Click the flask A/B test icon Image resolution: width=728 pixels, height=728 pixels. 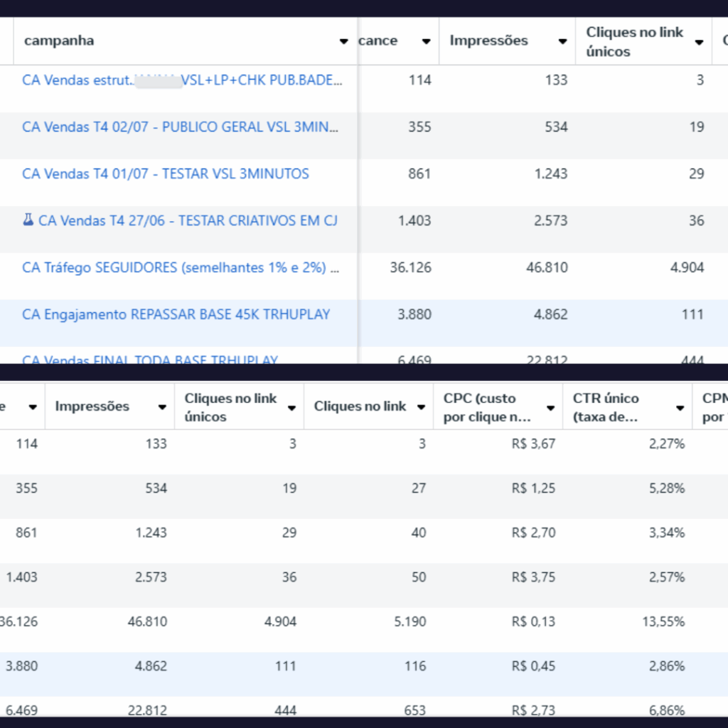pos(28,221)
